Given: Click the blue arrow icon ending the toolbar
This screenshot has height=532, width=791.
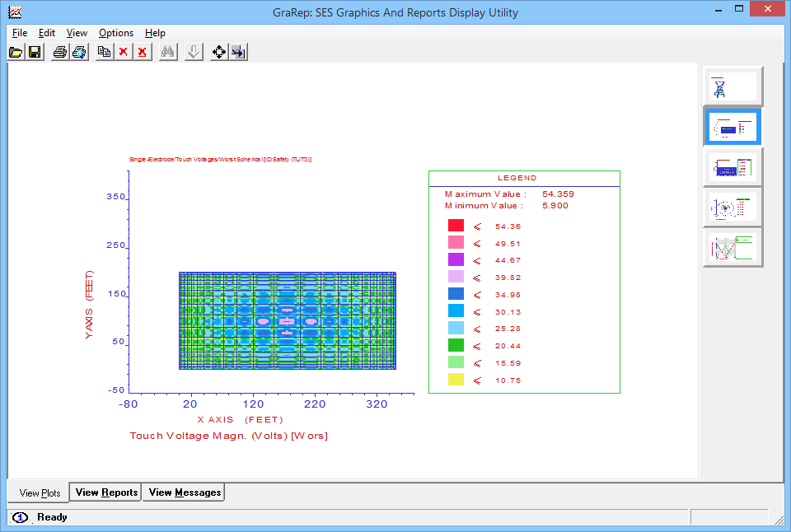Looking at the screenshot, I should pyautogui.click(x=238, y=52).
